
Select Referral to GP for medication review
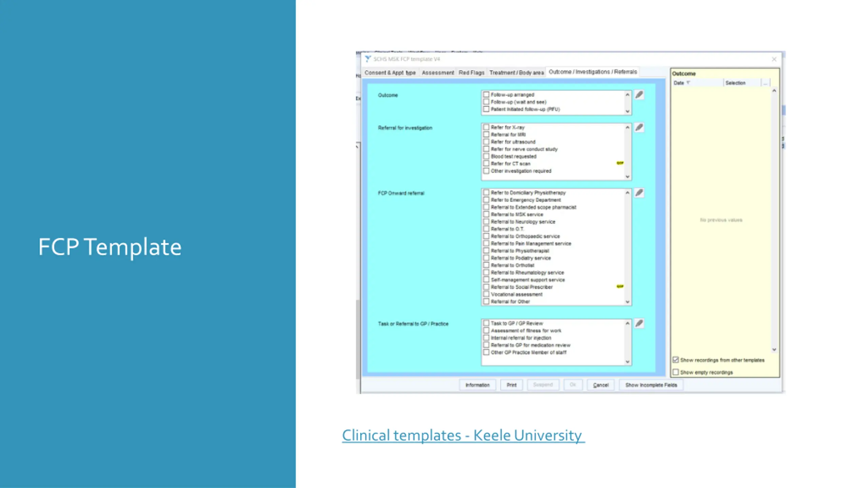click(x=486, y=345)
